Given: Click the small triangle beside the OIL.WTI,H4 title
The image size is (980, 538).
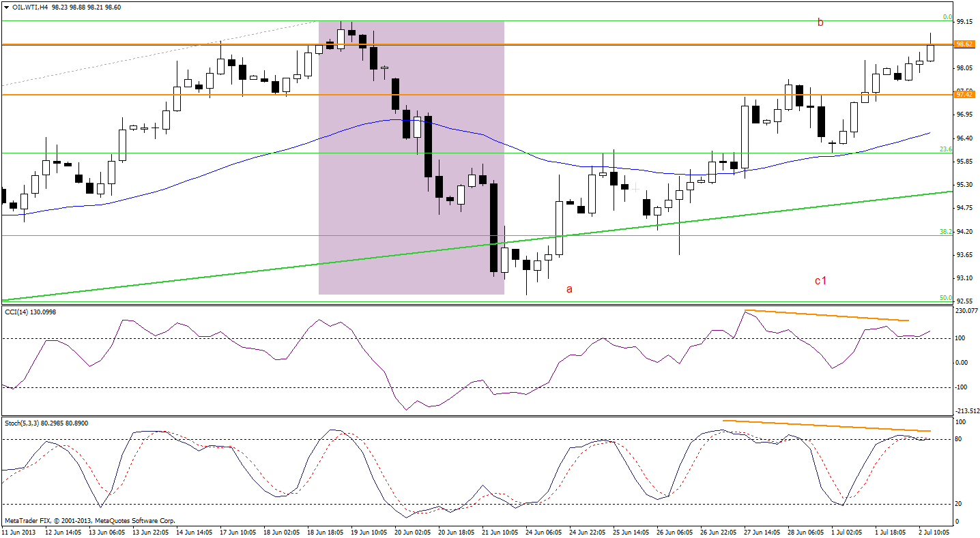Looking at the screenshot, I should (5, 6).
